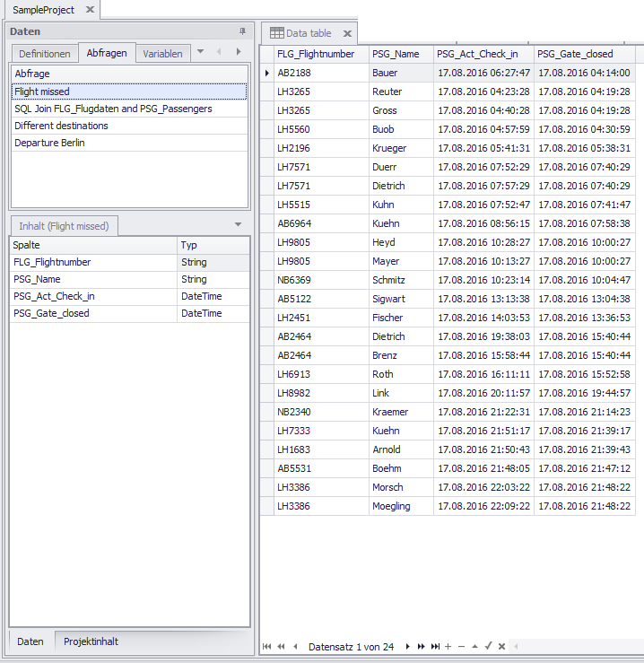This screenshot has width=644, height=663.
Task: Pin the Daten panel
Action: (242, 31)
